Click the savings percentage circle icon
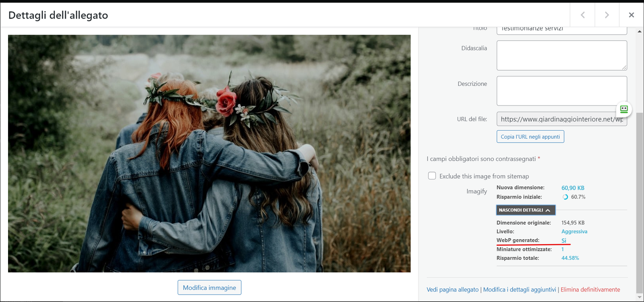This screenshot has height=302, width=644. tap(565, 197)
